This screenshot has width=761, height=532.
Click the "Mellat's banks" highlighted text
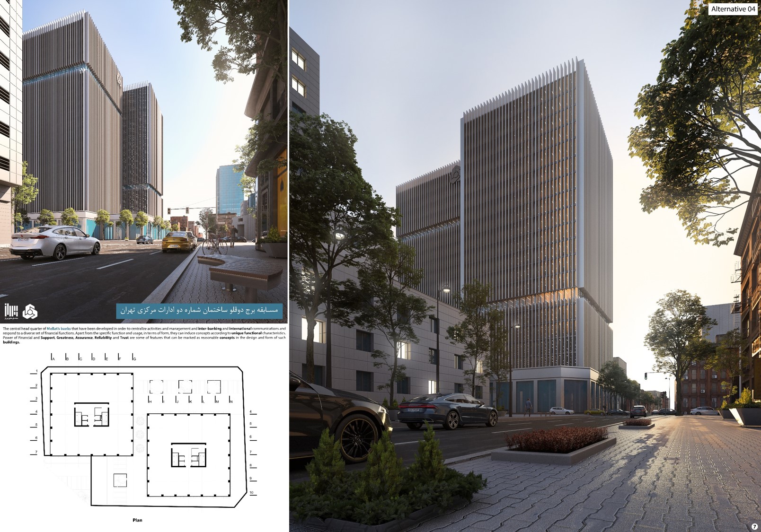click(59, 329)
